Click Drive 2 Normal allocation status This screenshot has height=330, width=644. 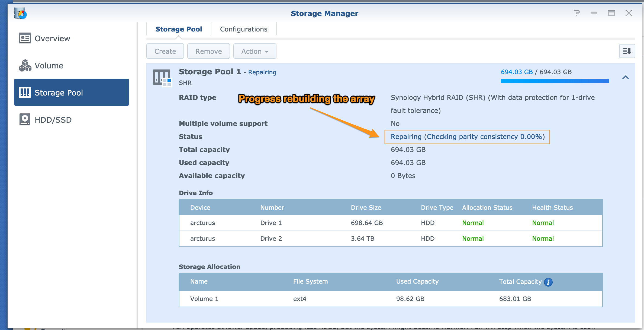(473, 239)
